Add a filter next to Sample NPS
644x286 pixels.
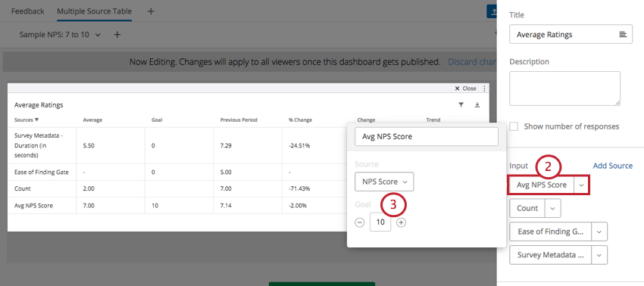point(117,35)
